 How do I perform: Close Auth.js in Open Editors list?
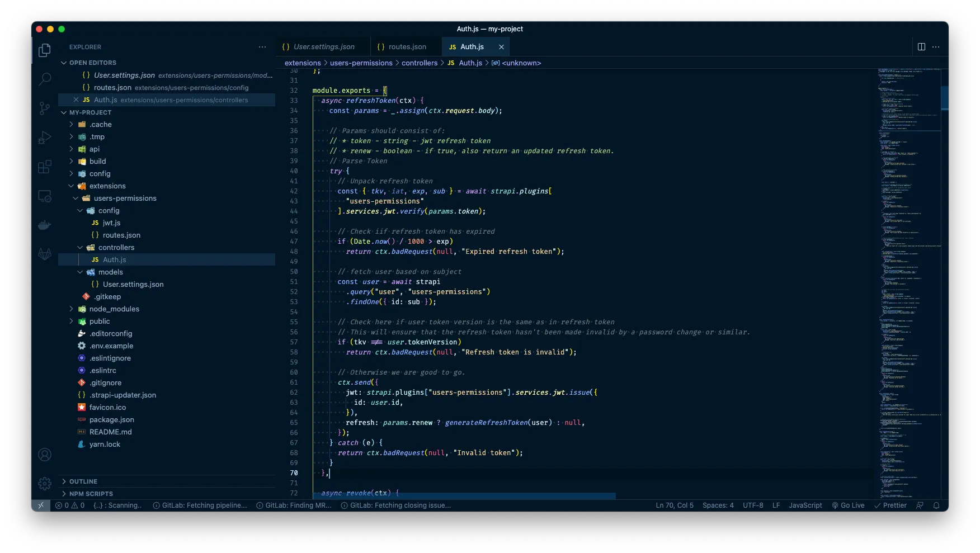tap(76, 100)
